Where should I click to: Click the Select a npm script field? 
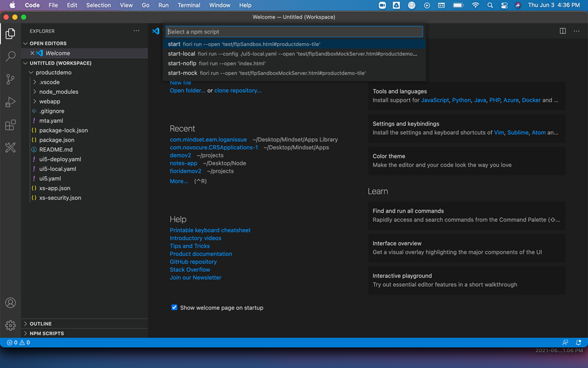tap(295, 32)
